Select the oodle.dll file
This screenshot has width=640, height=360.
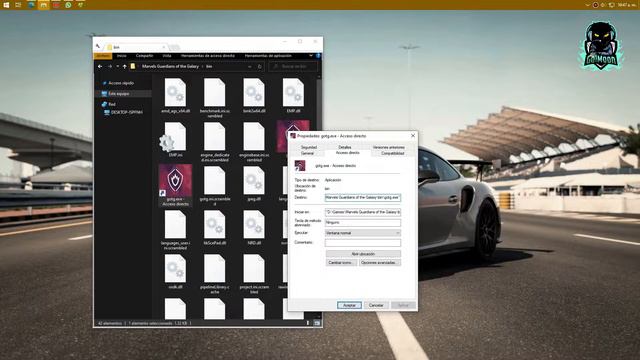175,272
